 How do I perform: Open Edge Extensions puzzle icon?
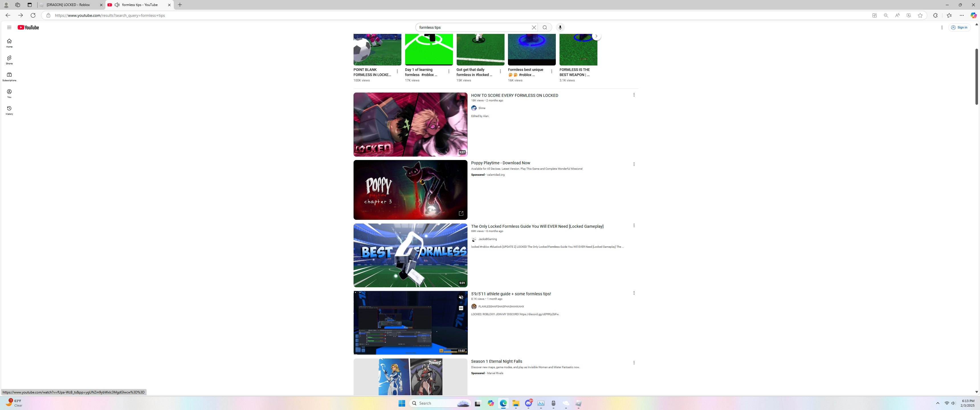[x=935, y=16]
